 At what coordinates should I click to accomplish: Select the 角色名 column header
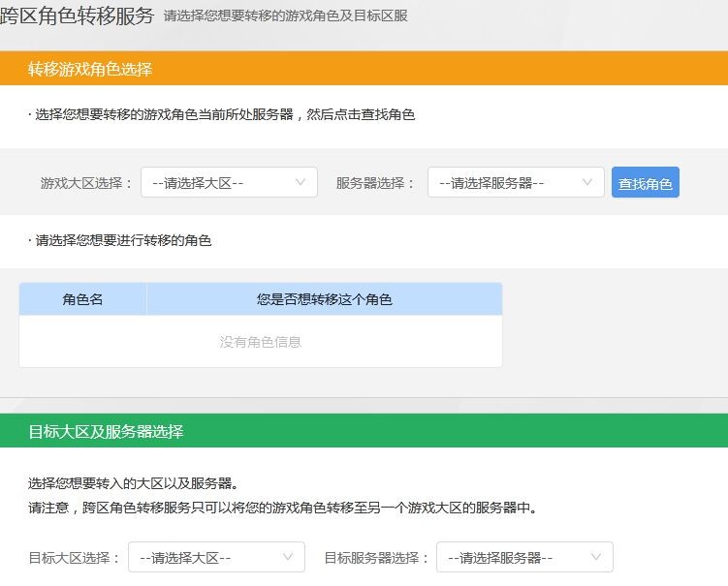click(x=82, y=299)
